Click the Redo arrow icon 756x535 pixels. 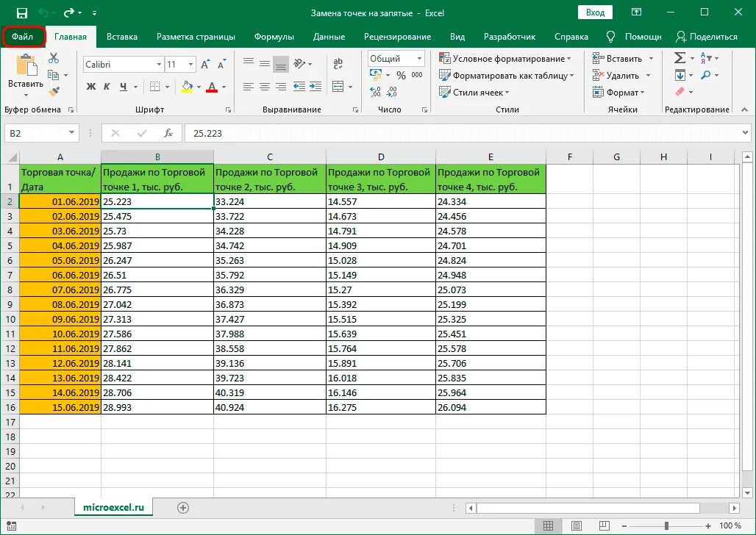(x=69, y=12)
